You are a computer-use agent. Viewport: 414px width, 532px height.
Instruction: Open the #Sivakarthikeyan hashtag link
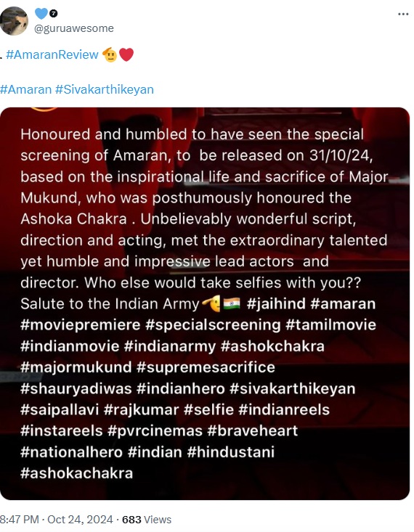(105, 89)
